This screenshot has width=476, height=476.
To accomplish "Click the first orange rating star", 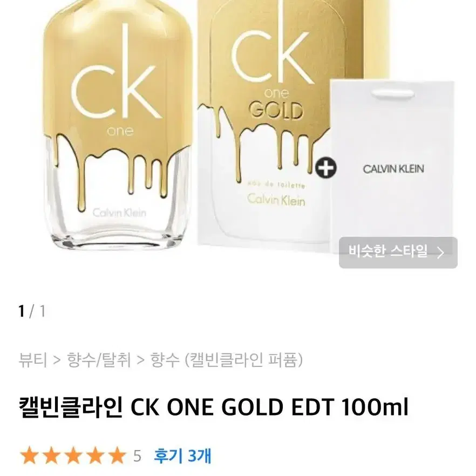I will tap(30, 455).
